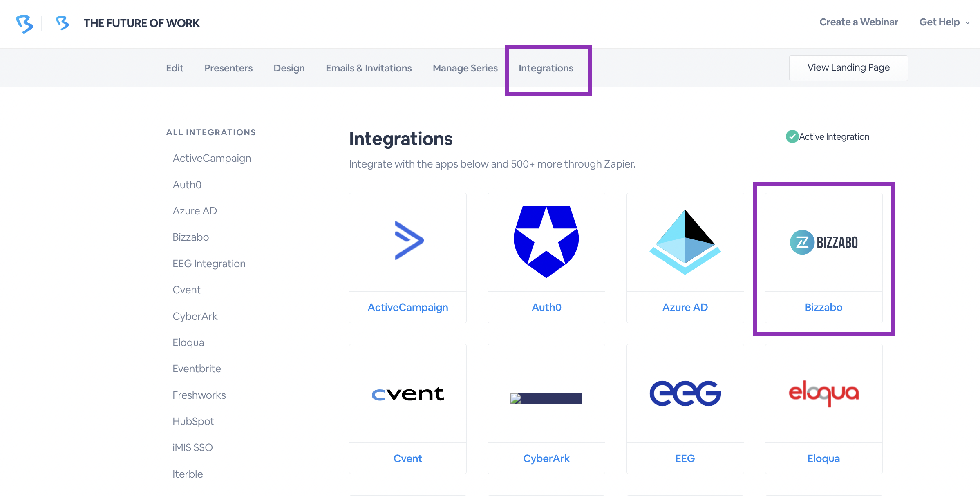Select the Integrations tab
This screenshot has width=980, height=496.
(546, 68)
